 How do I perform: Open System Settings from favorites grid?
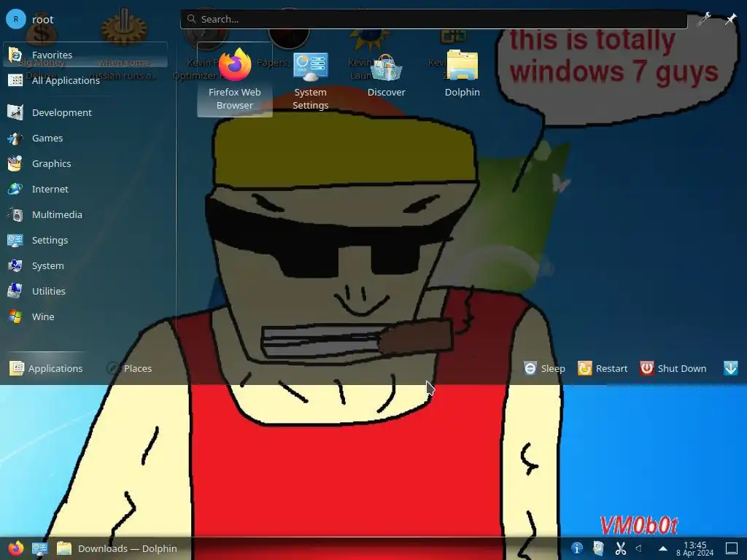click(x=310, y=79)
